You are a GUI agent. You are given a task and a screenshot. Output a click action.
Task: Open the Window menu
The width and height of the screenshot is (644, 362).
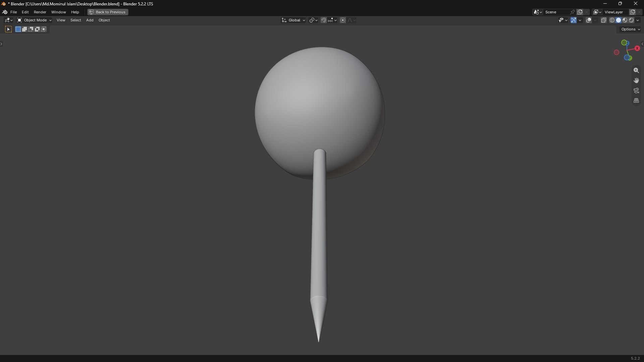click(x=58, y=12)
